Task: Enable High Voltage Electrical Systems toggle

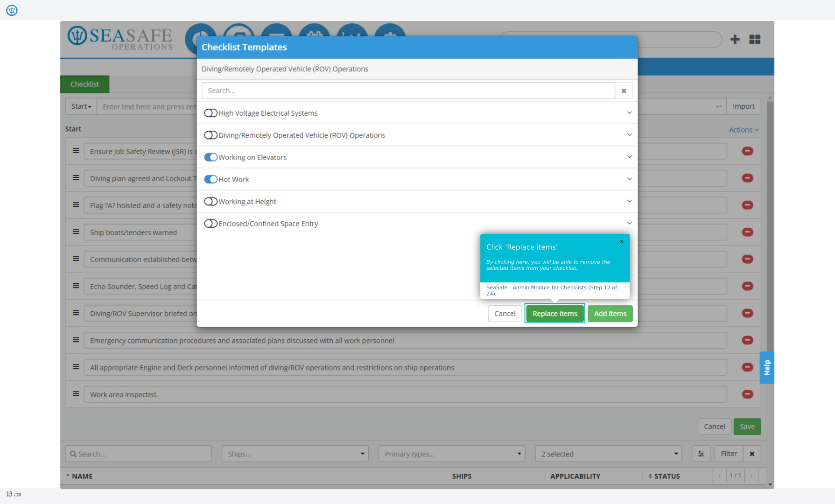Action: [211, 113]
